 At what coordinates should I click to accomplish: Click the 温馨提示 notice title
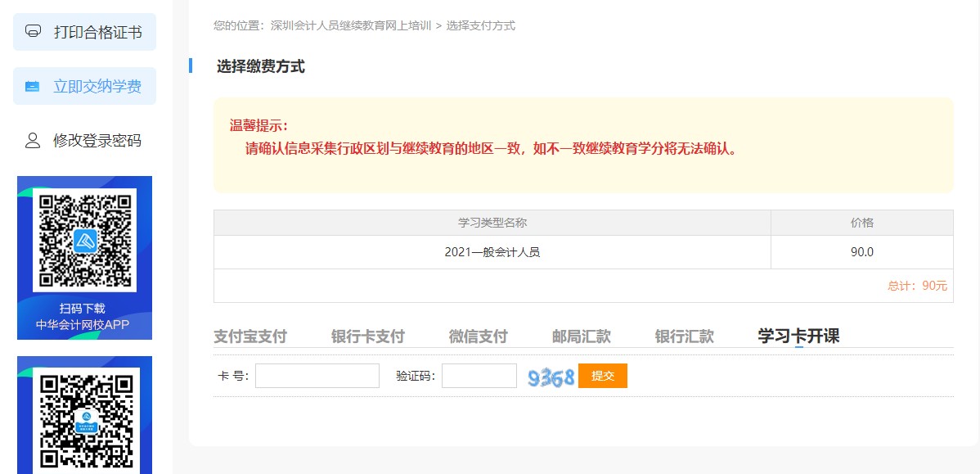click(x=258, y=126)
